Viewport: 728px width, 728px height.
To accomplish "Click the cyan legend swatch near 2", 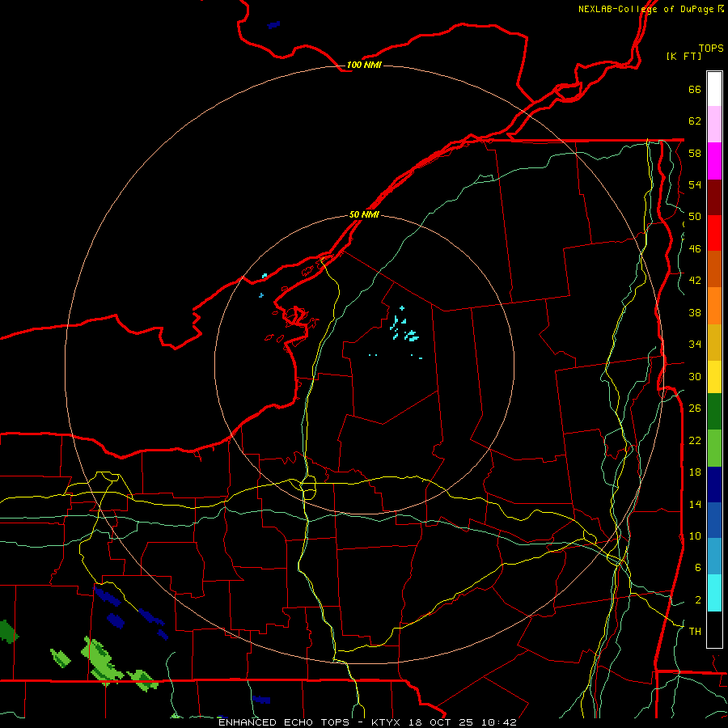I will 714,593.
